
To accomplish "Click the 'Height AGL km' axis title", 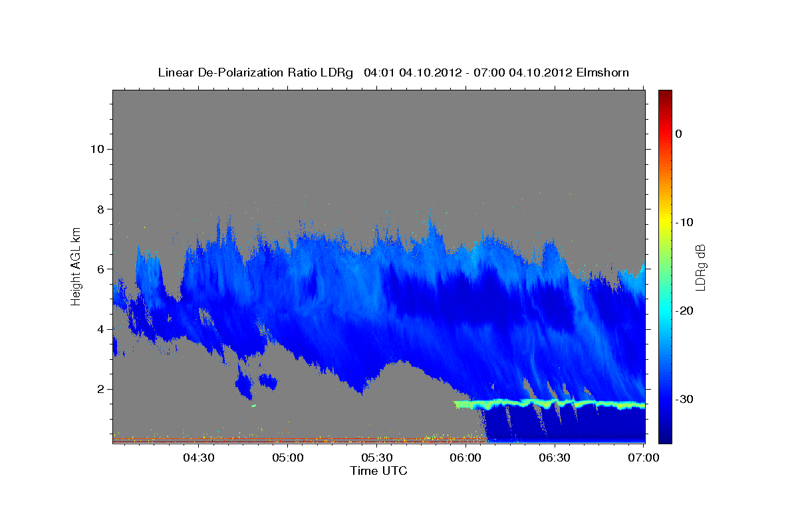I will (x=76, y=266).
